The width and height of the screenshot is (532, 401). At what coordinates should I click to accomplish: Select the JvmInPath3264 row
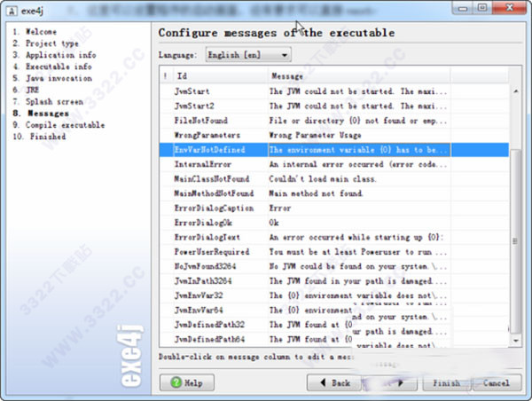point(334,281)
